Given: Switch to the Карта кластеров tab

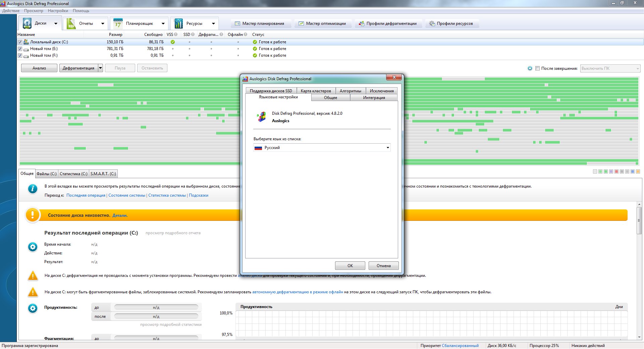Looking at the screenshot, I should click(x=316, y=91).
